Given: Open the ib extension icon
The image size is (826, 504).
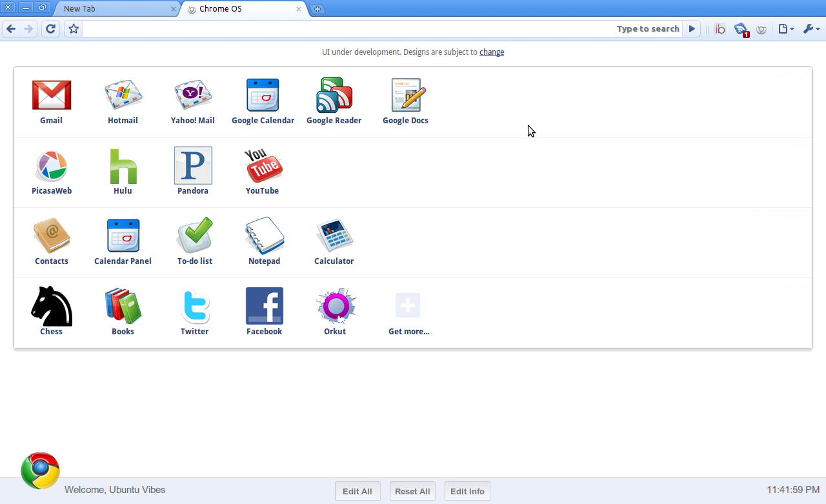Looking at the screenshot, I should coord(720,29).
